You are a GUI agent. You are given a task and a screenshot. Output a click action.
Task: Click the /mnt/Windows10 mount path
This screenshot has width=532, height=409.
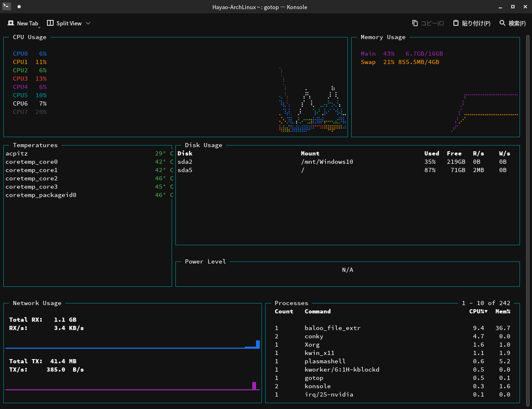click(x=327, y=162)
